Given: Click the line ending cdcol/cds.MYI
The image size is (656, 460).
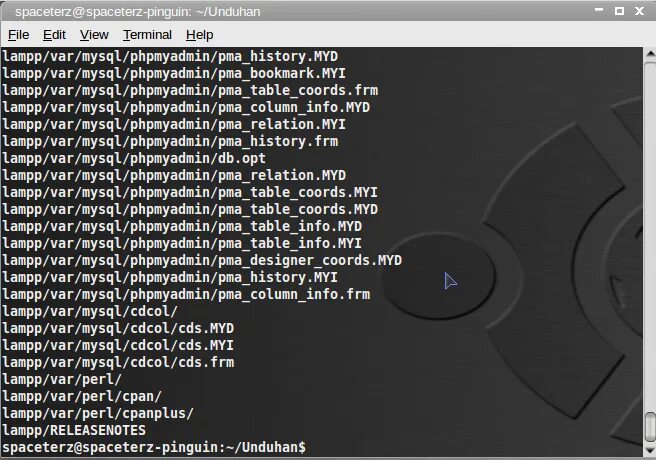Looking at the screenshot, I should click(118, 345).
